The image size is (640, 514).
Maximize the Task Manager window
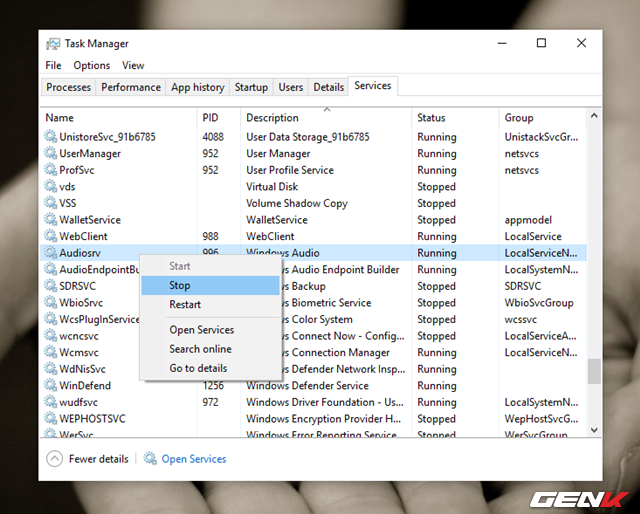(541, 43)
